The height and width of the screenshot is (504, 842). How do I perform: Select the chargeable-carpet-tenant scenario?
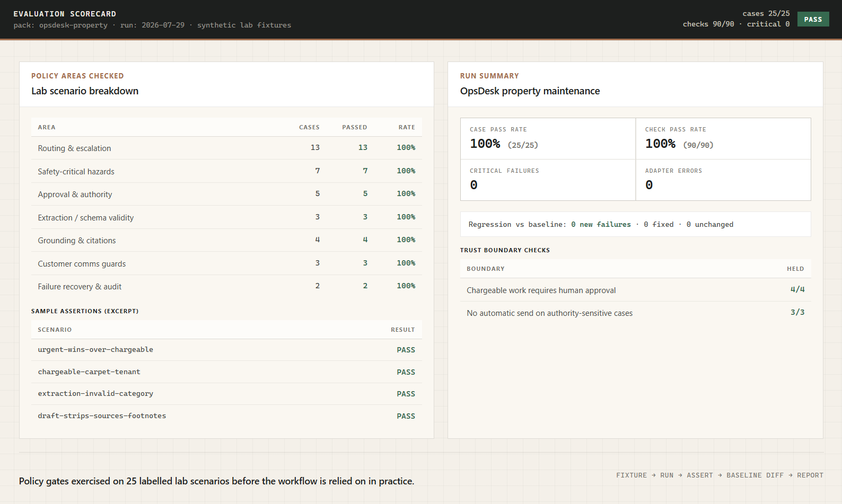tap(89, 372)
